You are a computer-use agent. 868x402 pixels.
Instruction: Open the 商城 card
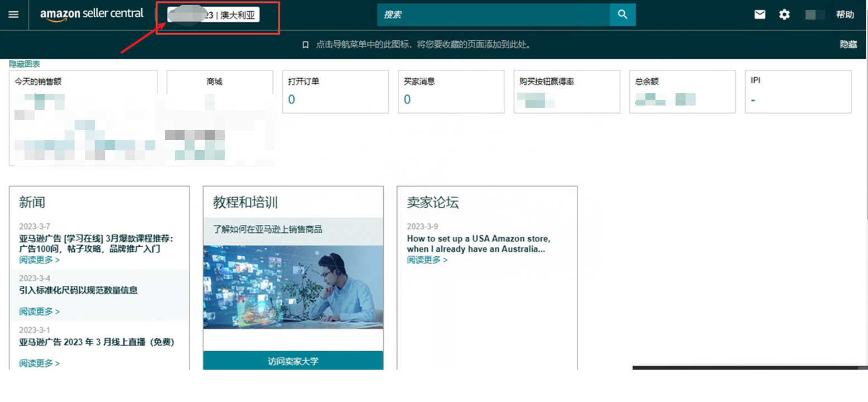pyautogui.click(x=220, y=118)
